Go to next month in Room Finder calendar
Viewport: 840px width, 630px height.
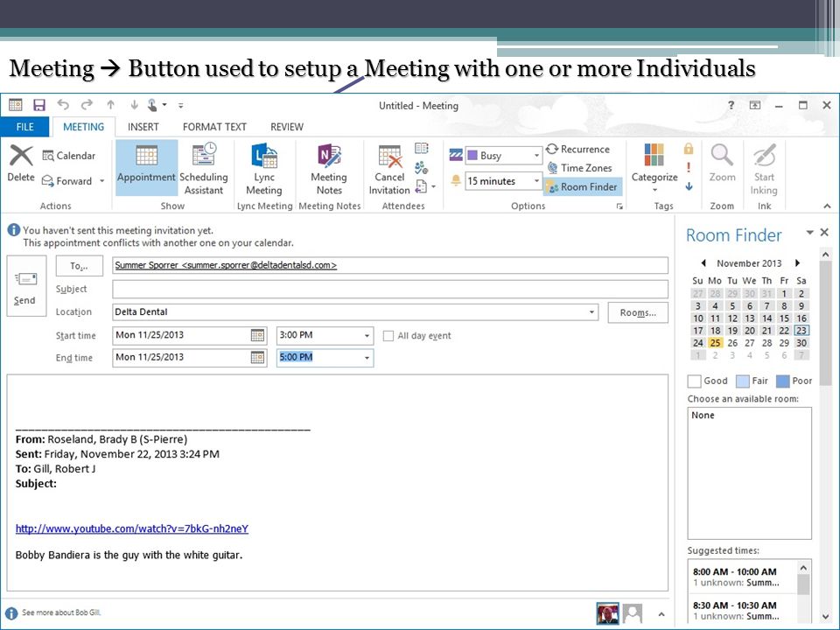click(x=797, y=263)
